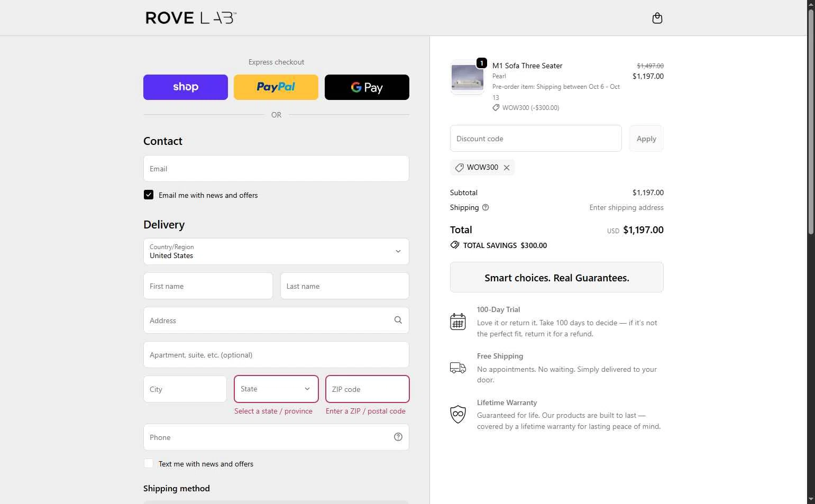Click the Shipping method heading
Image resolution: width=815 pixels, height=504 pixels.
coord(177,489)
